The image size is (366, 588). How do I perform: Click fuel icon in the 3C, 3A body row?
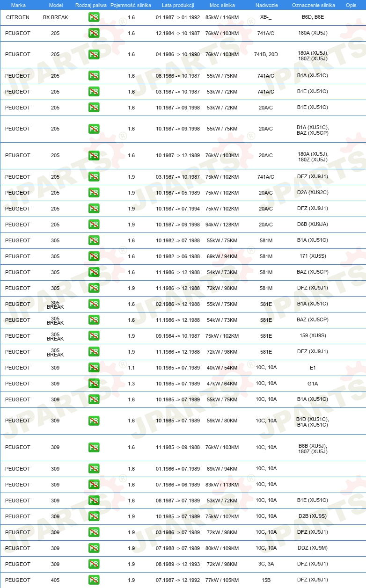coord(94,564)
